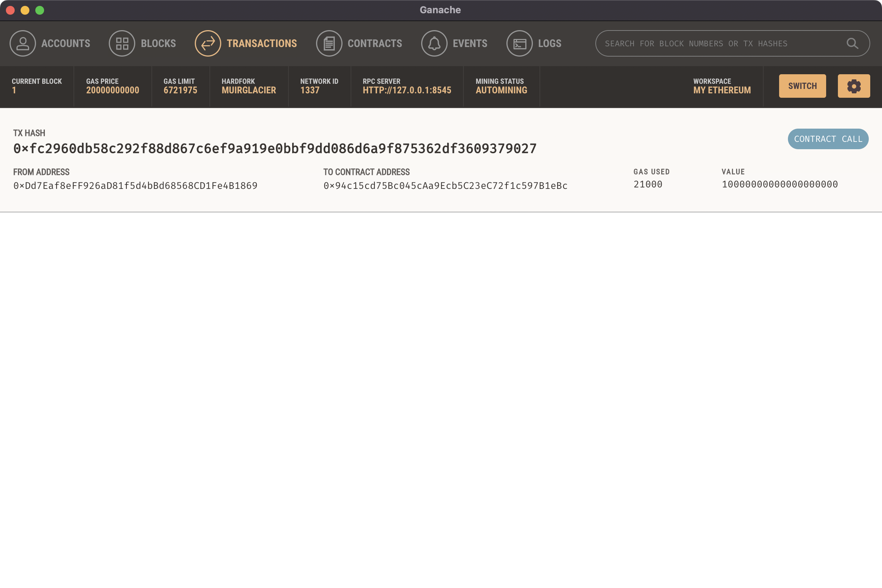Click the TX HASH label
Screen dimensions: 882x588
click(x=29, y=133)
